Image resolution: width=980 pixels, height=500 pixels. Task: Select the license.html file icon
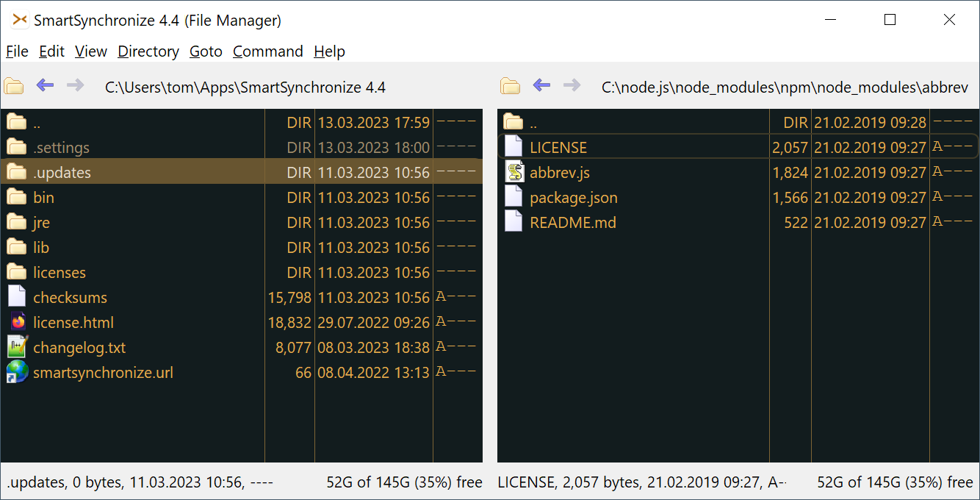point(17,322)
